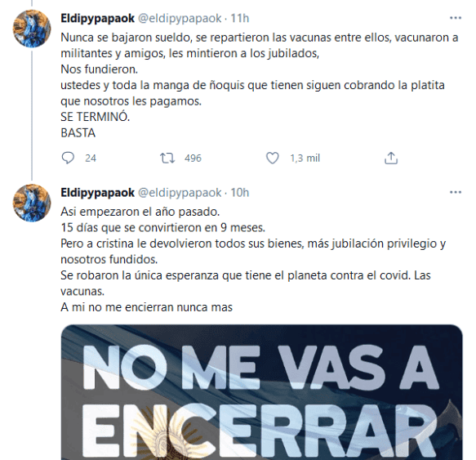476x460 pixels.
Task: Open tweet text starting 'Nunca se bajaron sueldo'
Action: (260, 85)
